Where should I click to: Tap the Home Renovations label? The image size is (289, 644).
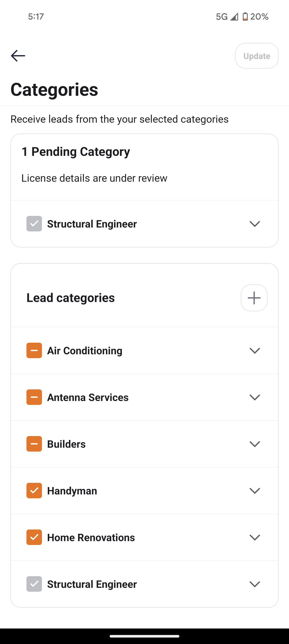pyautogui.click(x=91, y=537)
